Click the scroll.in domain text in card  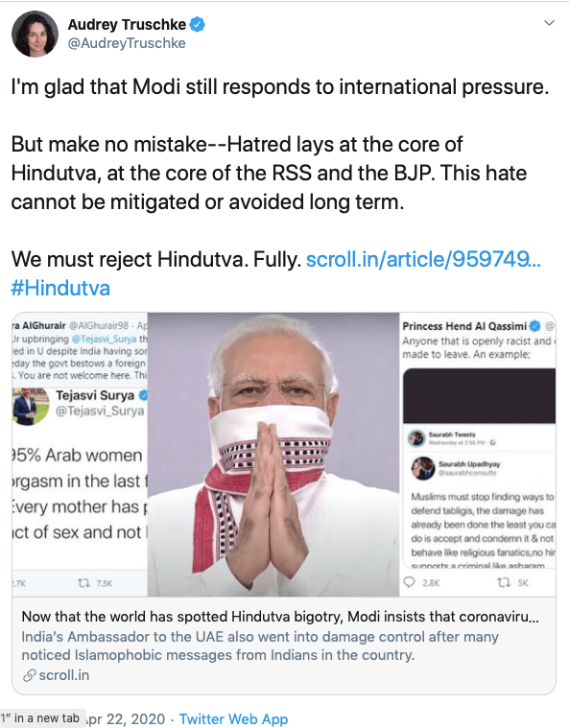click(x=64, y=675)
